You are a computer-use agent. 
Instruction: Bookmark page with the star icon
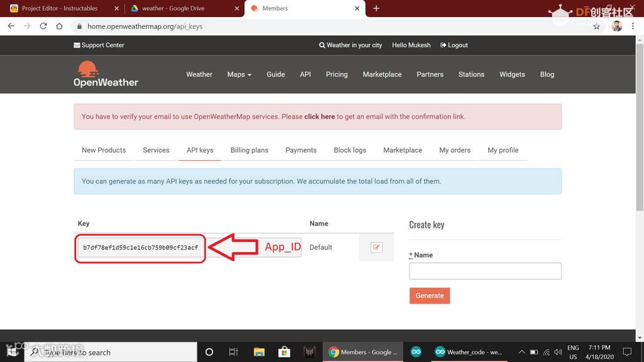[596, 26]
